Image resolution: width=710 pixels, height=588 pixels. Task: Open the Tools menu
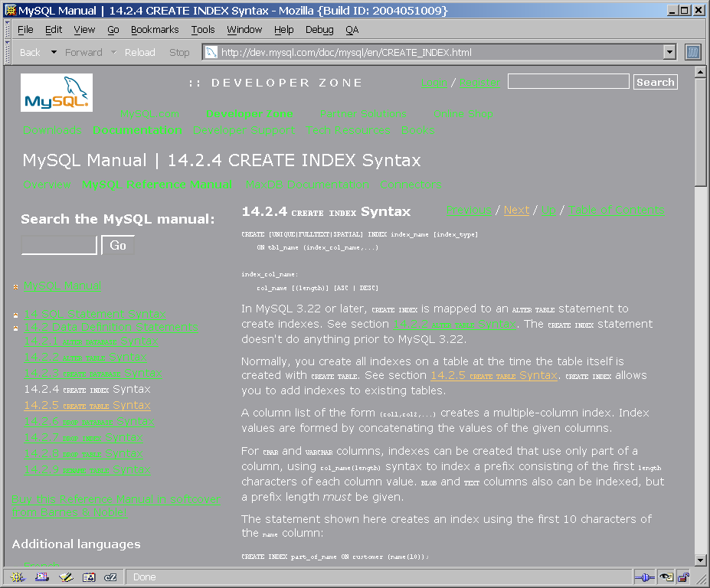(x=203, y=29)
